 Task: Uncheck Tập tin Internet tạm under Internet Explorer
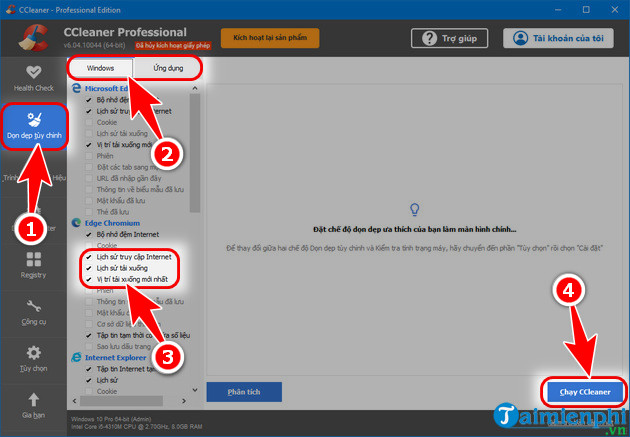click(89, 369)
